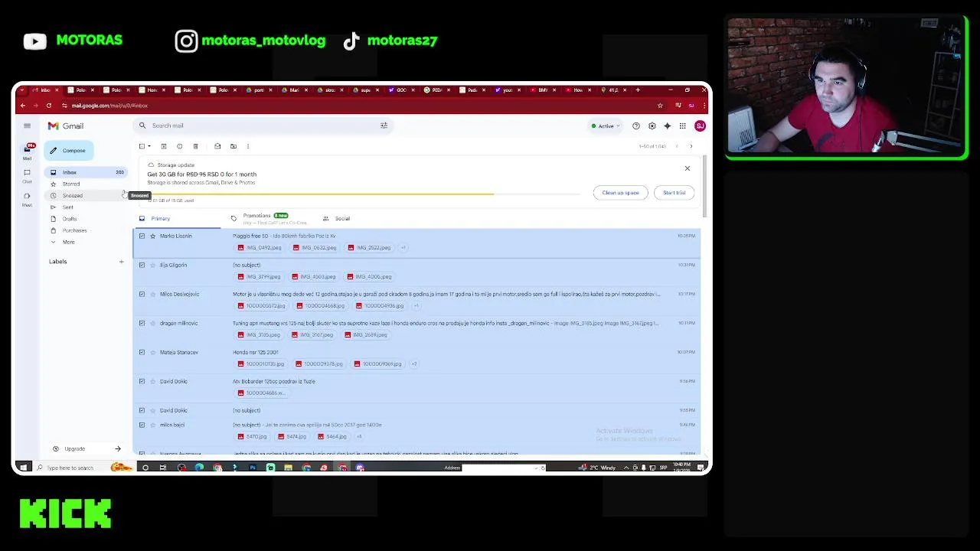Uncheck the Mateja Stanacev email
980x551 pixels.
(x=142, y=352)
